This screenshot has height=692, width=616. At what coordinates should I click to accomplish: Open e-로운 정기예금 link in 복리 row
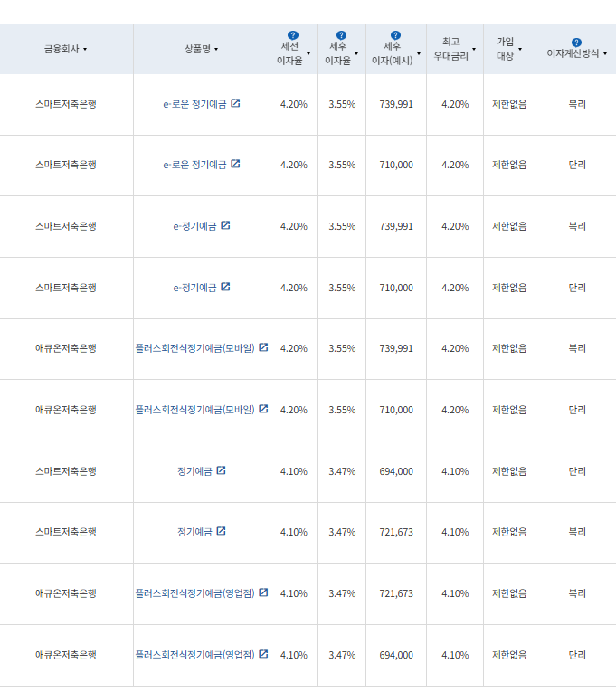tap(194, 104)
